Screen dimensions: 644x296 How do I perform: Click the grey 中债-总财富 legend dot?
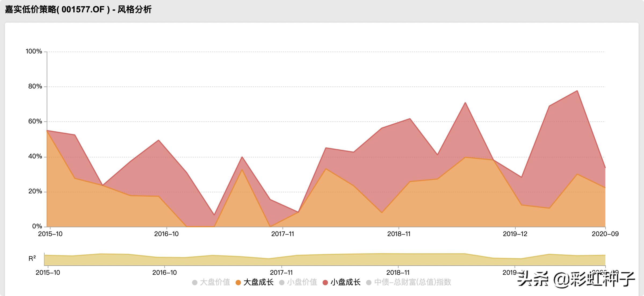tap(369, 283)
